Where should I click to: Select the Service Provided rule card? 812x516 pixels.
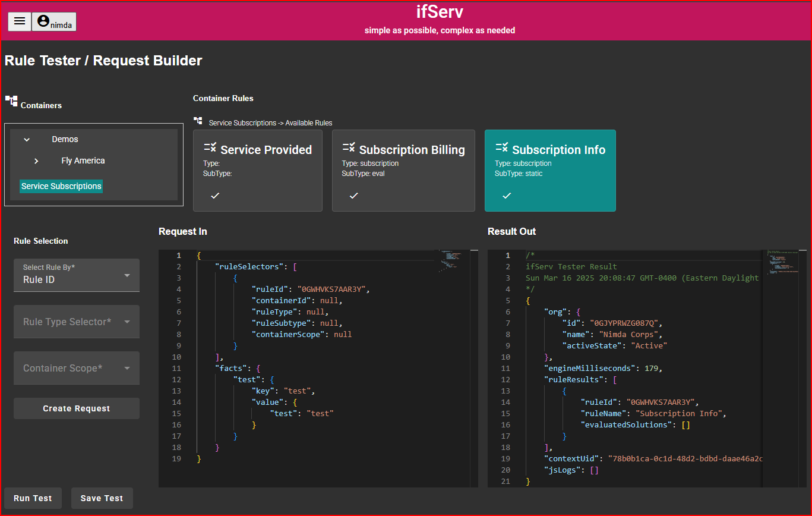point(258,171)
